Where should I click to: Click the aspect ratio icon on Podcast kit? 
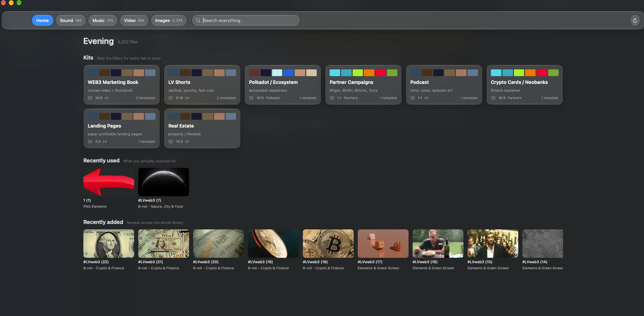coord(413,98)
